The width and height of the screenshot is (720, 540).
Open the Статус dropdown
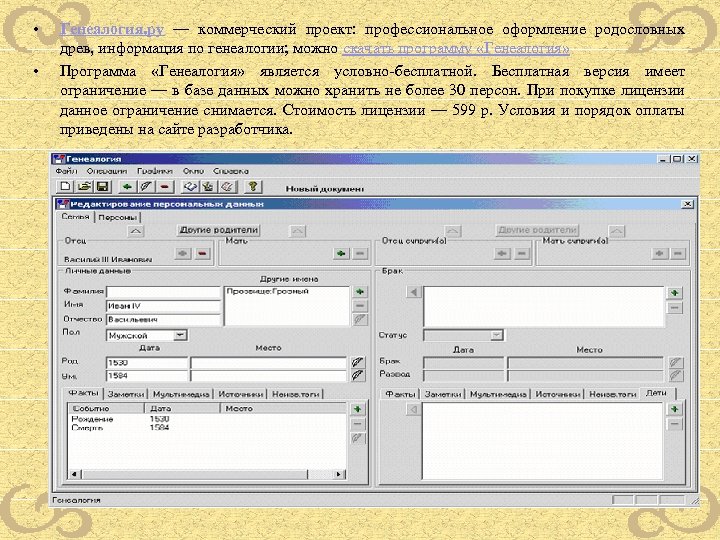(x=496, y=336)
